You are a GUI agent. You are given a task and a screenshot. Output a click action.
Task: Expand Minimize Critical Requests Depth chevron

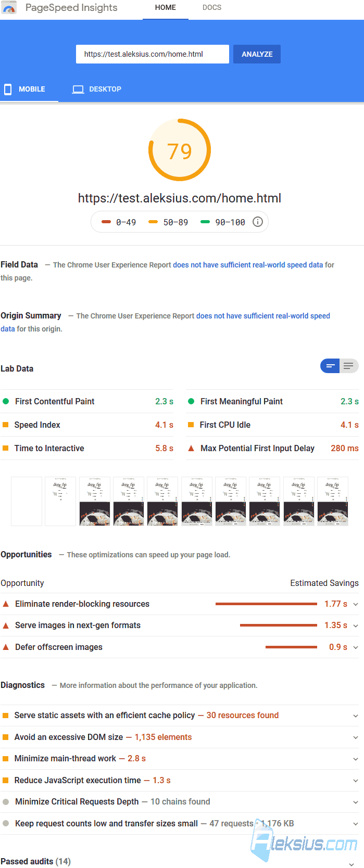point(356,802)
